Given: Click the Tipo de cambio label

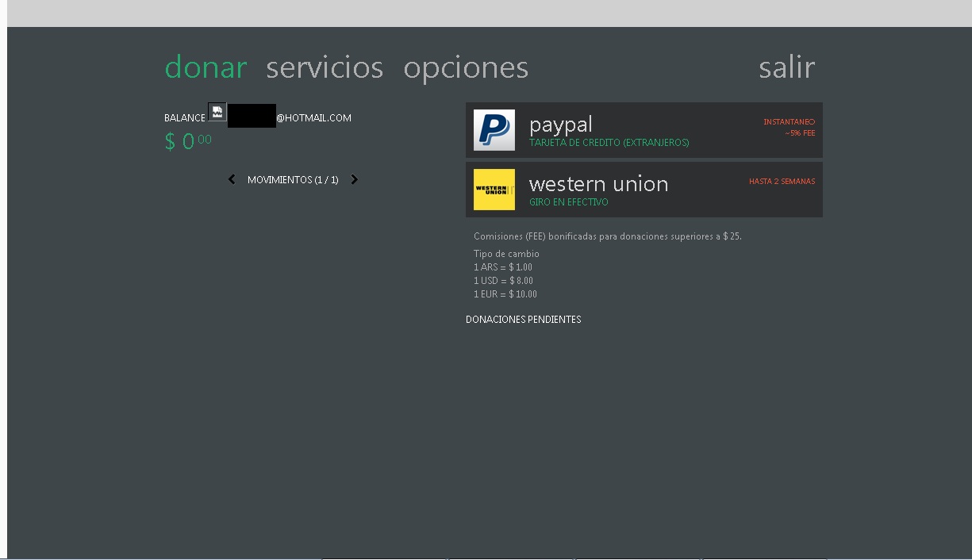Looking at the screenshot, I should (x=506, y=254).
